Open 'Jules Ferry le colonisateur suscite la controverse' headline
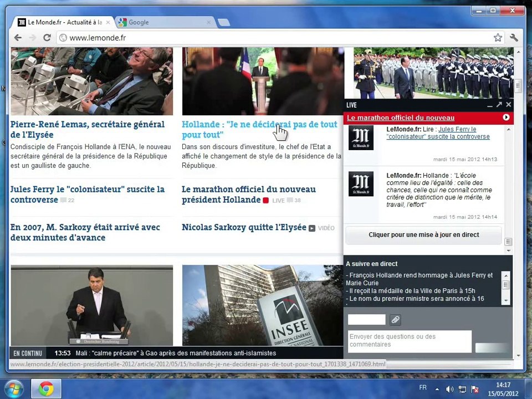 point(88,194)
